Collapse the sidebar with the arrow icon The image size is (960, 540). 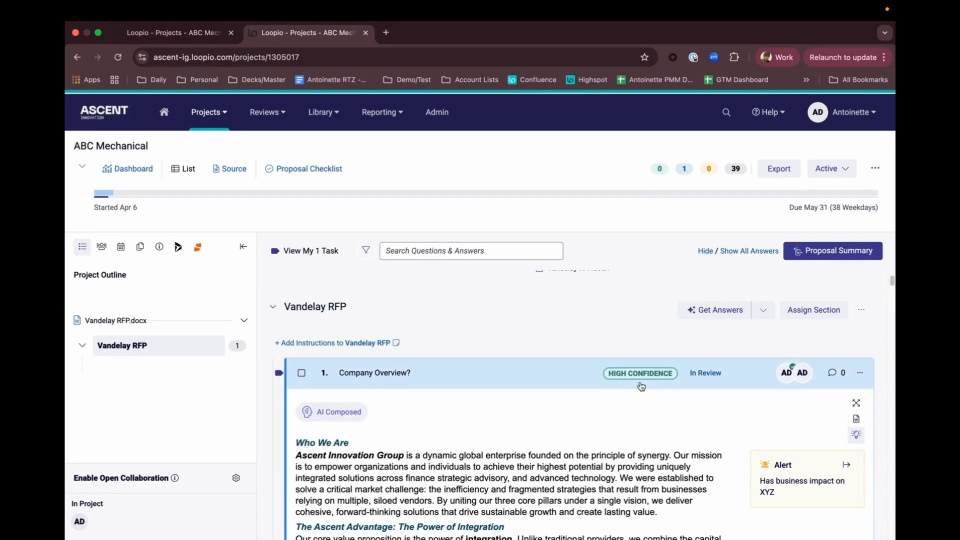point(243,246)
